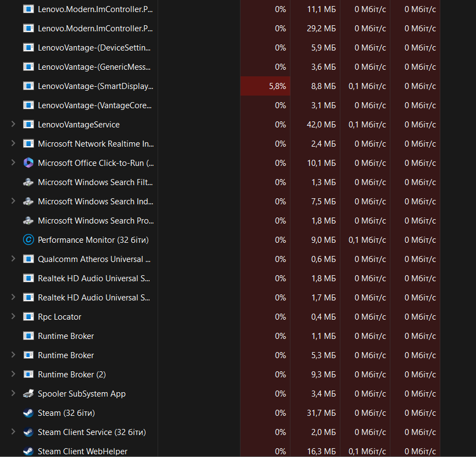The width and height of the screenshot is (476, 457).
Task: Click the 31,7 МБ memory value of Steam
Action: coord(321,413)
